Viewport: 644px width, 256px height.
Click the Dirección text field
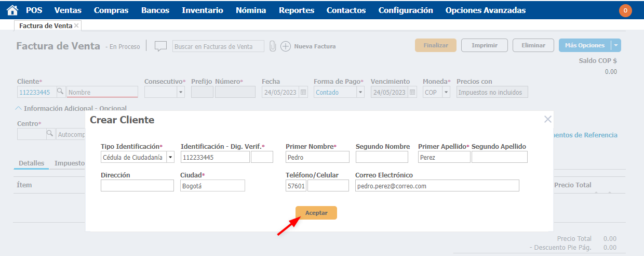coord(137,186)
